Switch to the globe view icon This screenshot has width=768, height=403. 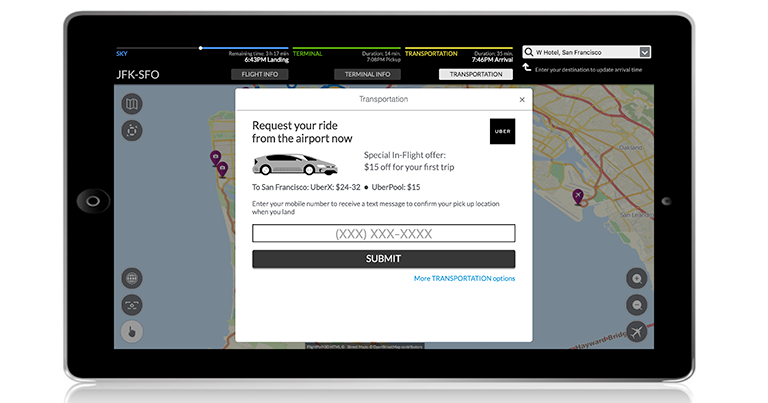pos(132,278)
